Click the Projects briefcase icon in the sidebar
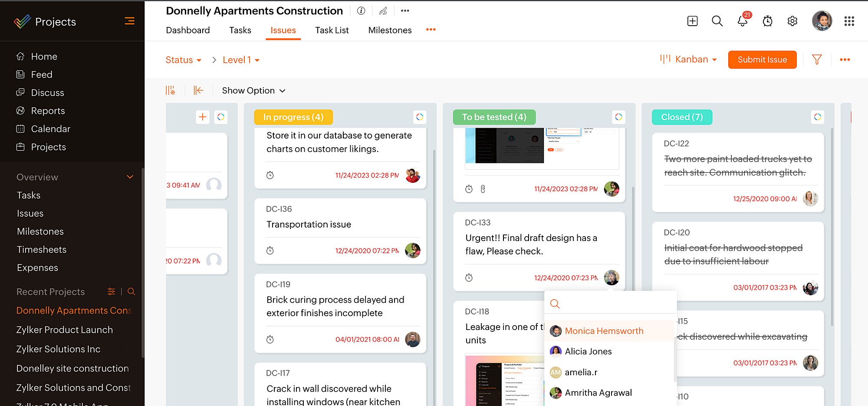Image resolution: width=868 pixels, height=406 pixels. [20, 147]
